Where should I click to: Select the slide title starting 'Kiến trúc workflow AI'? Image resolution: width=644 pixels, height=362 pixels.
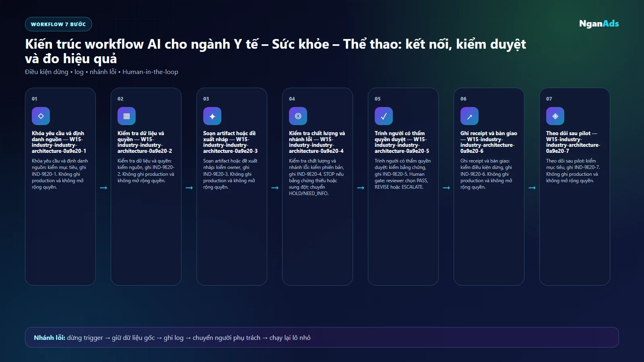point(275,51)
